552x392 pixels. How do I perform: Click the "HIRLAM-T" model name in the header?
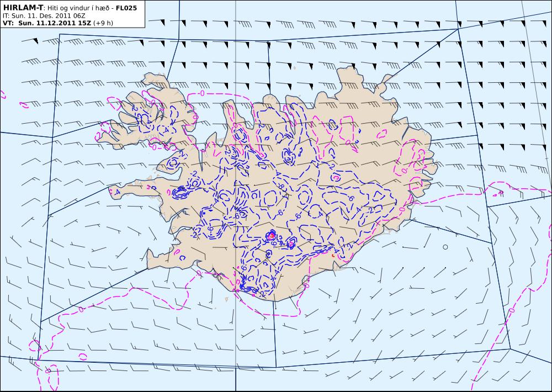click(x=23, y=7)
